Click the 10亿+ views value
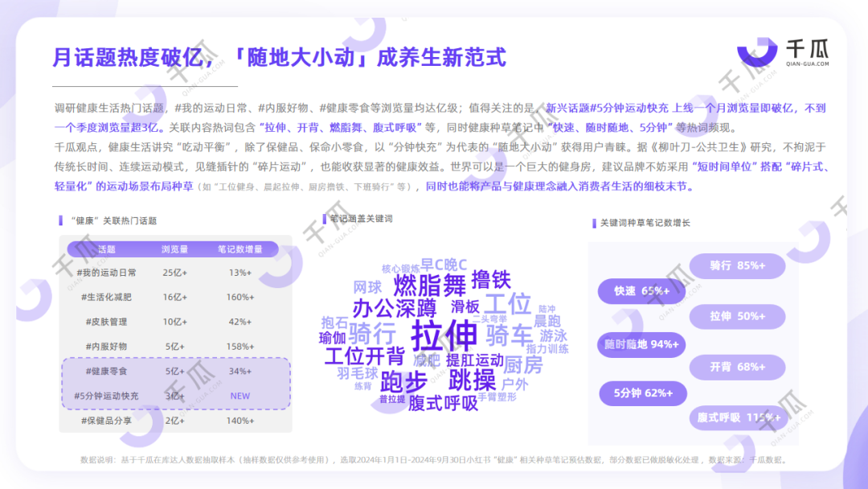Image resolution: width=868 pixels, height=489 pixels. tap(175, 322)
